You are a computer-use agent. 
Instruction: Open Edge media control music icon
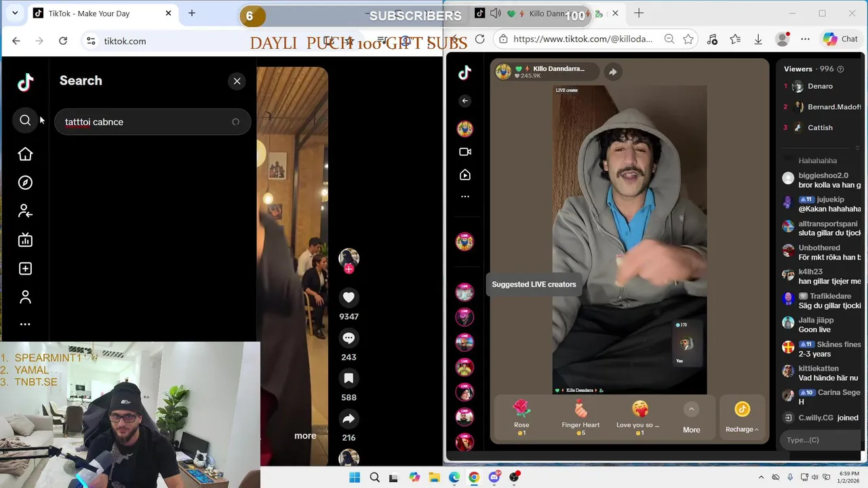(x=712, y=39)
